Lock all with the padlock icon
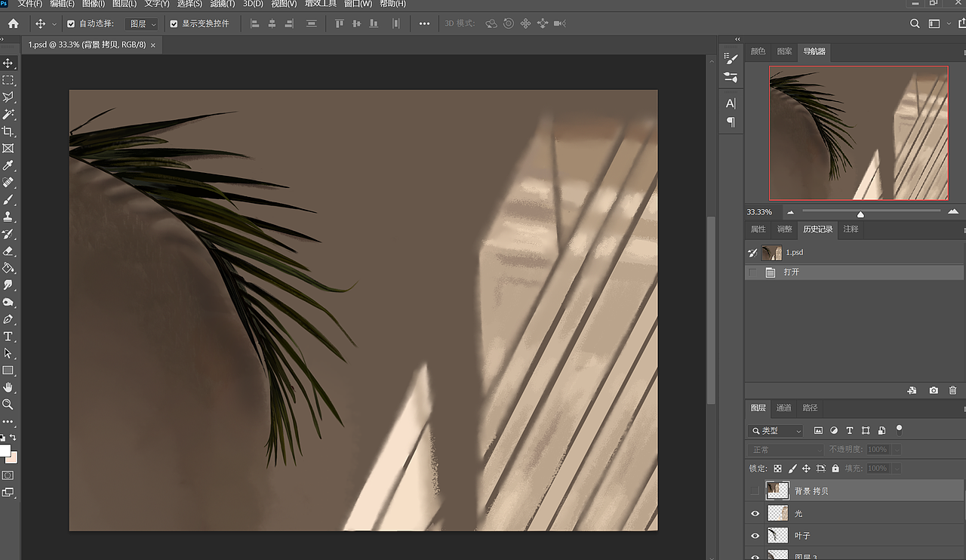 (x=835, y=468)
